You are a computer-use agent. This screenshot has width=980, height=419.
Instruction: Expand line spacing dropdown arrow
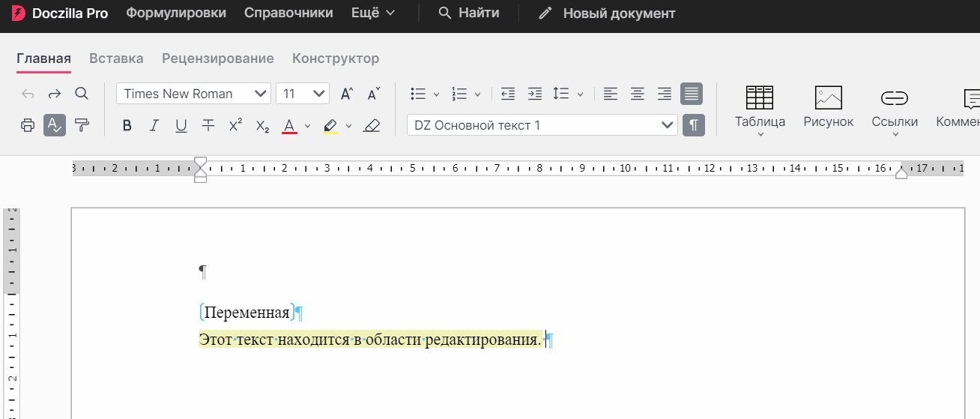pyautogui.click(x=580, y=94)
